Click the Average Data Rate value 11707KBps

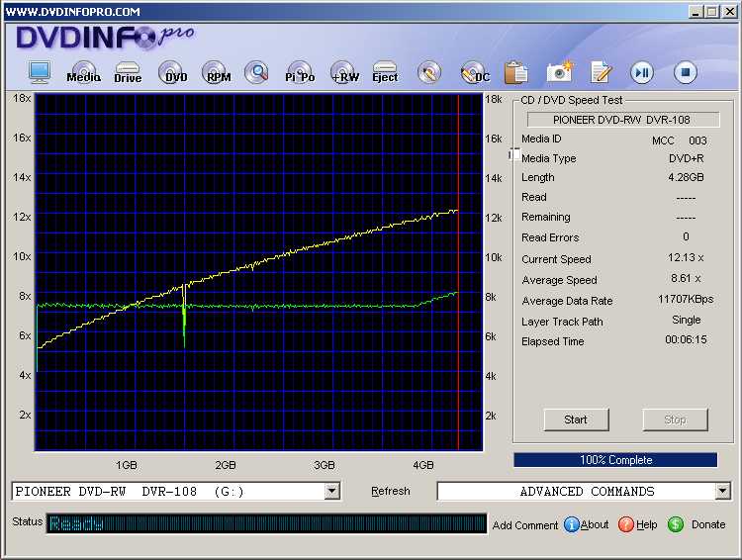686,299
